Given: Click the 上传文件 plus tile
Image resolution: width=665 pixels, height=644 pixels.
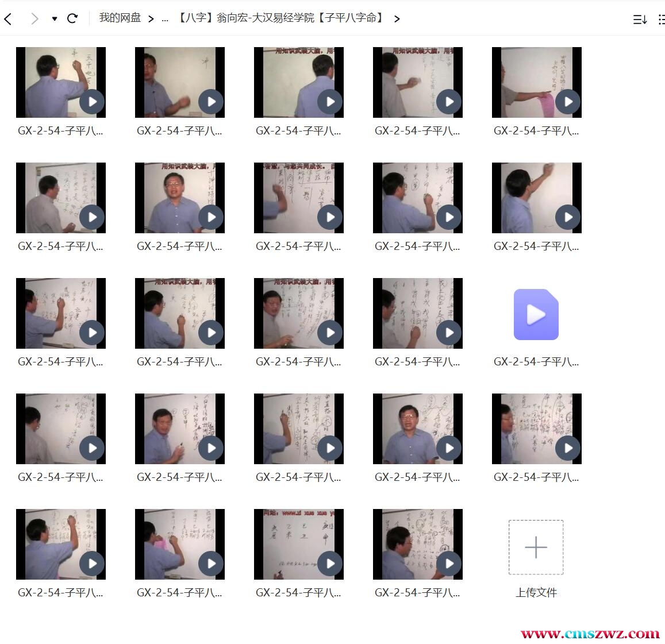Looking at the screenshot, I should point(536,547).
